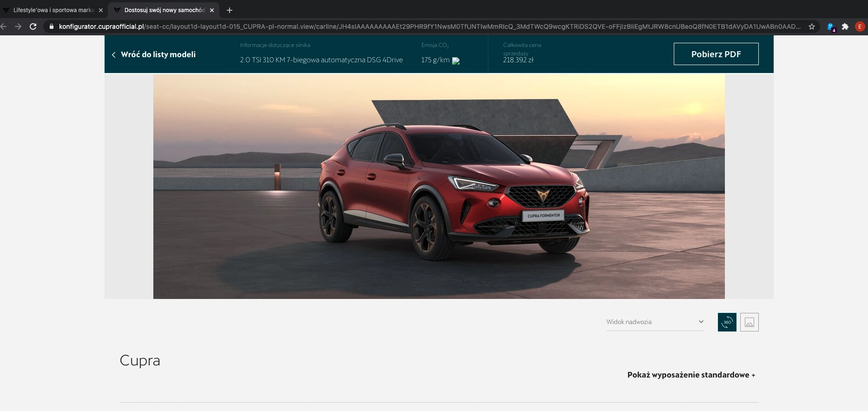Click the Cupra Formentor car image
The width and height of the screenshot is (868, 411).
point(439,186)
